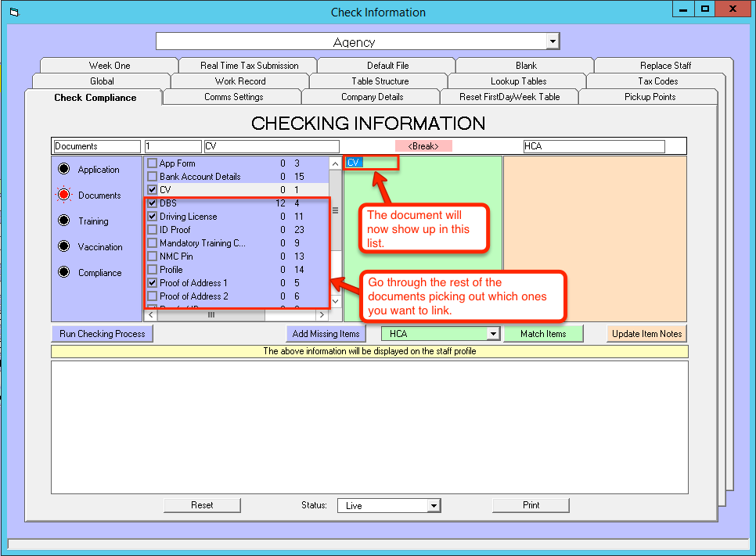This screenshot has height=556, width=756.
Task: Select the Vaccination radio button
Action: coord(64,247)
